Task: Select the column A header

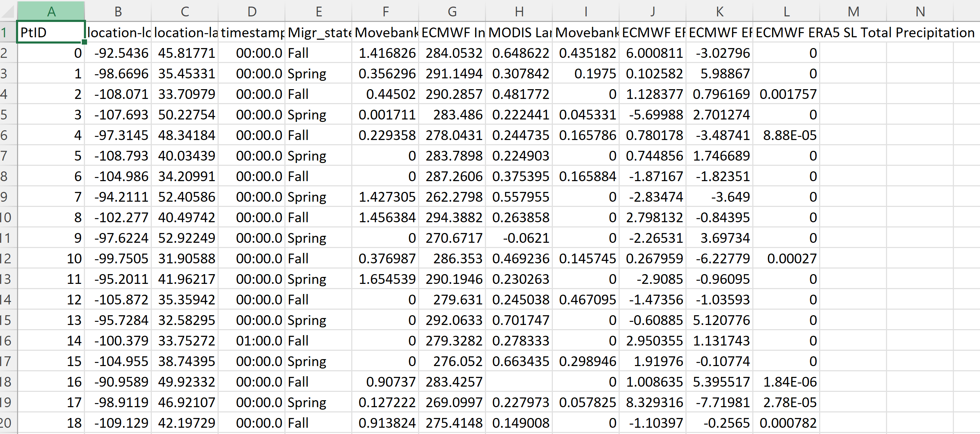Action: (52, 11)
